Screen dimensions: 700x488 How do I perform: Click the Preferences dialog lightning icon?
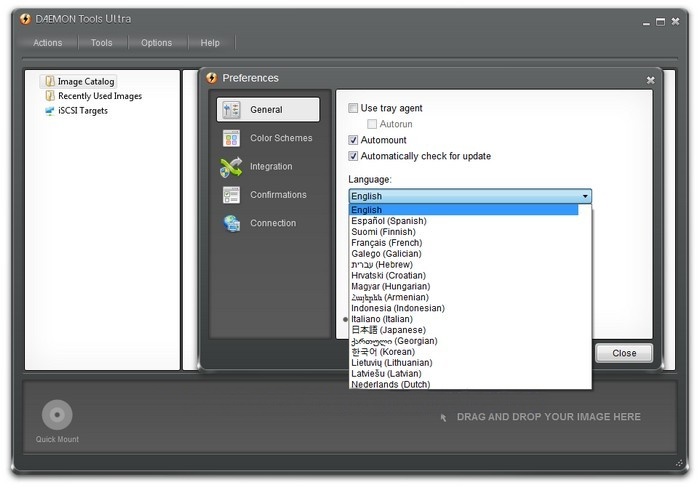[x=212, y=78]
